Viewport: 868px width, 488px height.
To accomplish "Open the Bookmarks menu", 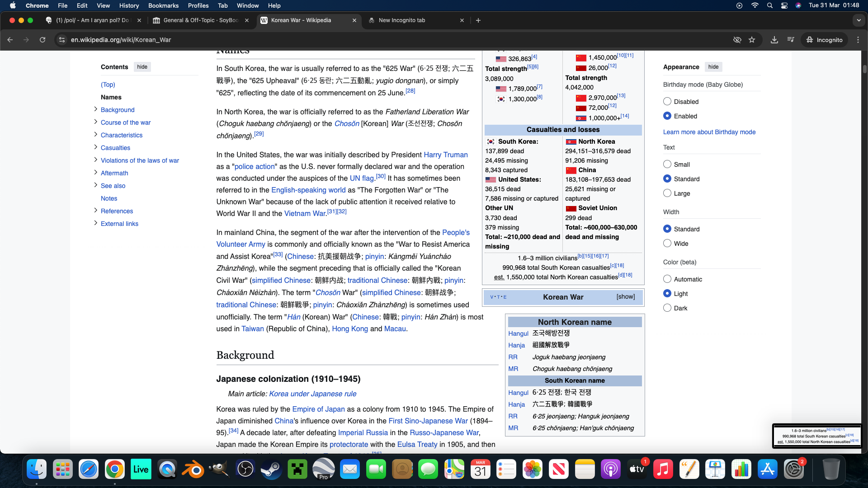I will 163,5.
